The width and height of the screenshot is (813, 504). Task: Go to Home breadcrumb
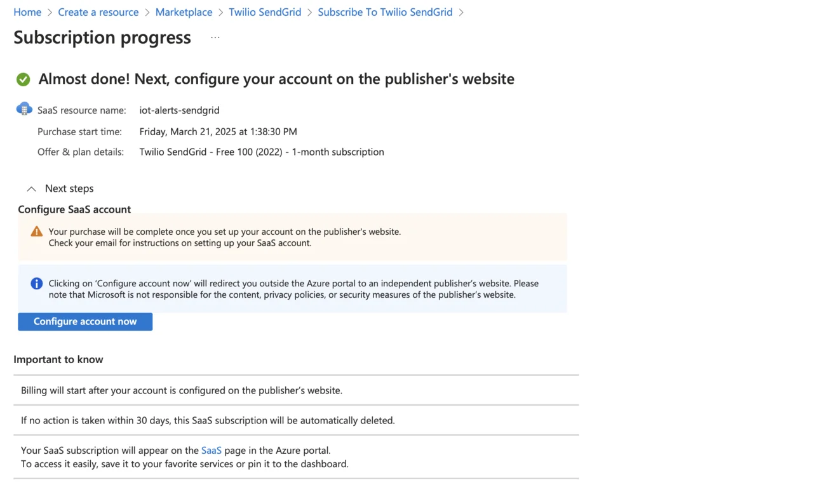[x=27, y=12]
